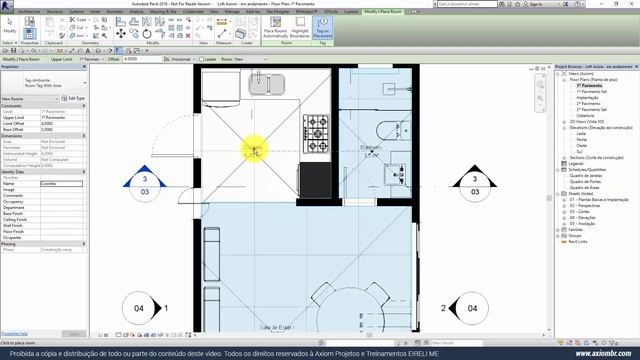Click the zoom control in navigation bar
This screenshot has width=640, height=360.
540,99
